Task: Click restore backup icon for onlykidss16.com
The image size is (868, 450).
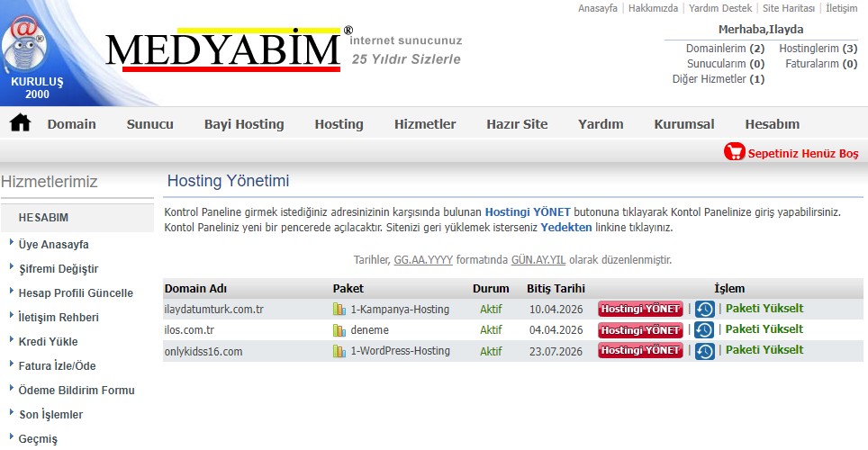Action: tap(704, 351)
